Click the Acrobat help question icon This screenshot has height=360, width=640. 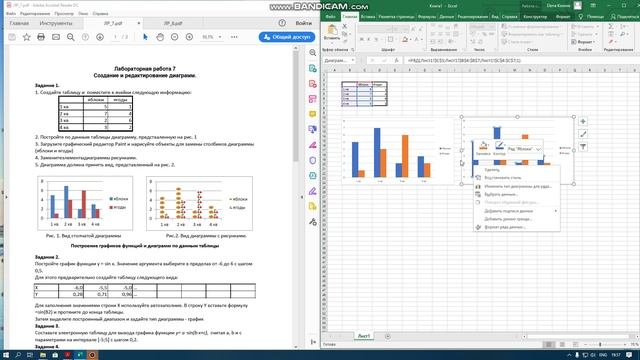click(282, 23)
